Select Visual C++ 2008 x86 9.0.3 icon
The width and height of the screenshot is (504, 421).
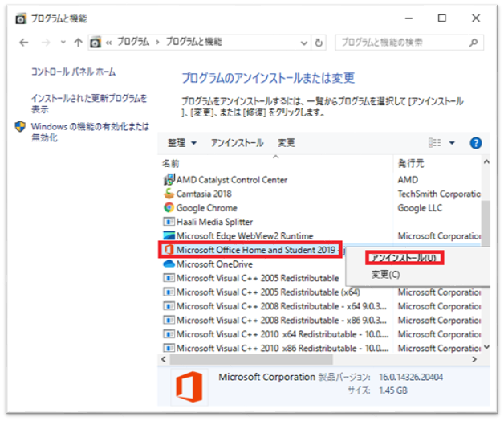[x=169, y=320]
